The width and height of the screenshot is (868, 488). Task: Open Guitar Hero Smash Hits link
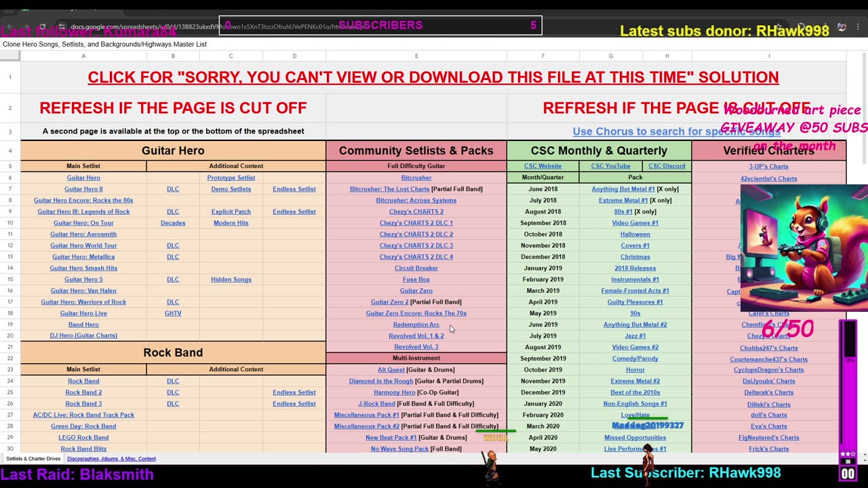click(83, 268)
